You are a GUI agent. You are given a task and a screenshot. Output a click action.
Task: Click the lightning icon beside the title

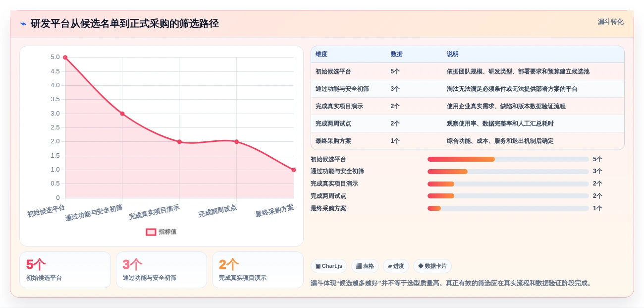(x=23, y=23)
